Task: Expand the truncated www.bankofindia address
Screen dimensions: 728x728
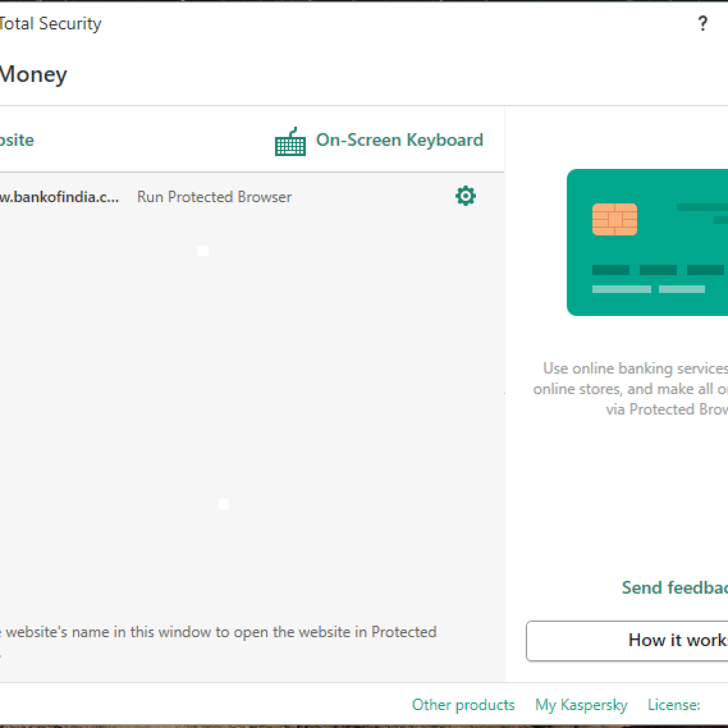Action: pyautogui.click(x=60, y=196)
